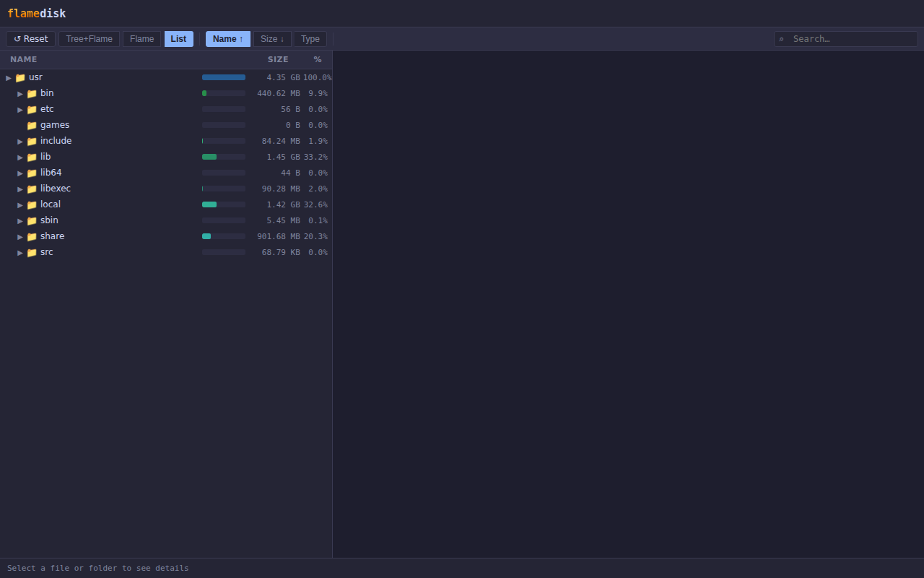Expand the include folder arrow

(x=20, y=142)
